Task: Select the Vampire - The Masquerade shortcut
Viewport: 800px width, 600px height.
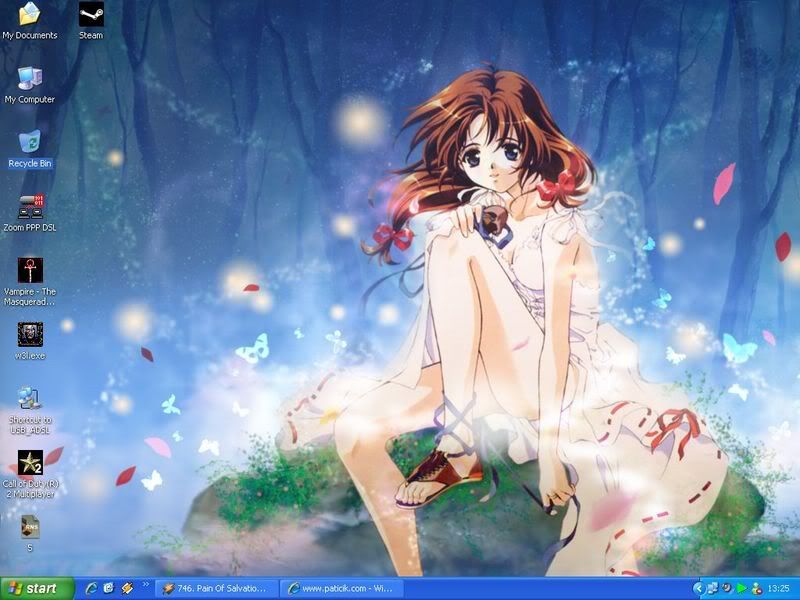Action: (30, 282)
